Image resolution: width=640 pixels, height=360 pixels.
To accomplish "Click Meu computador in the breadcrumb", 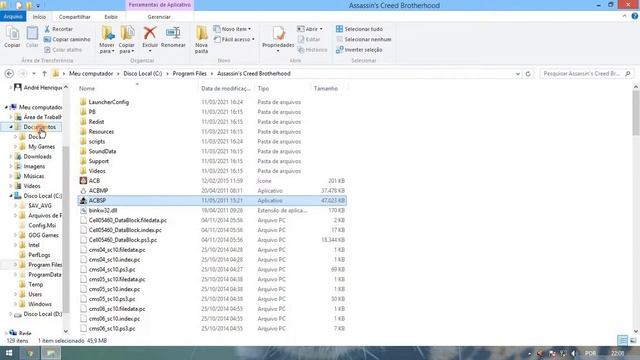I will coord(91,73).
